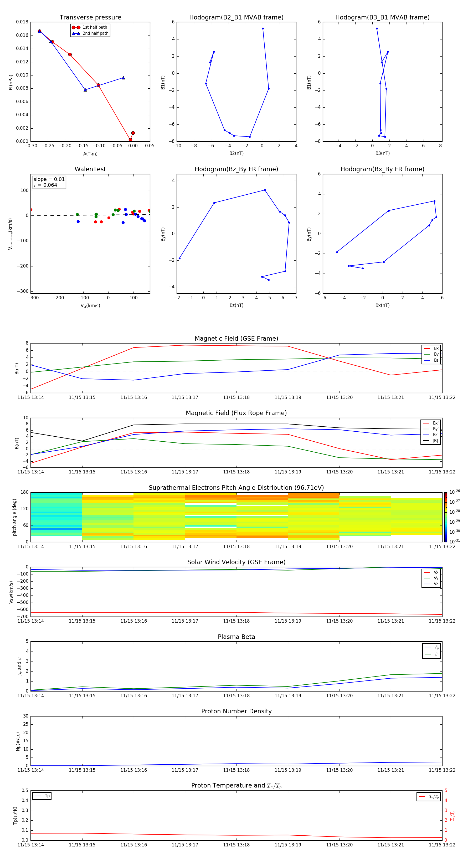The width and height of the screenshot is (473, 868).
Task: Click 'Vz' in solar wind legend
Action: point(436,584)
